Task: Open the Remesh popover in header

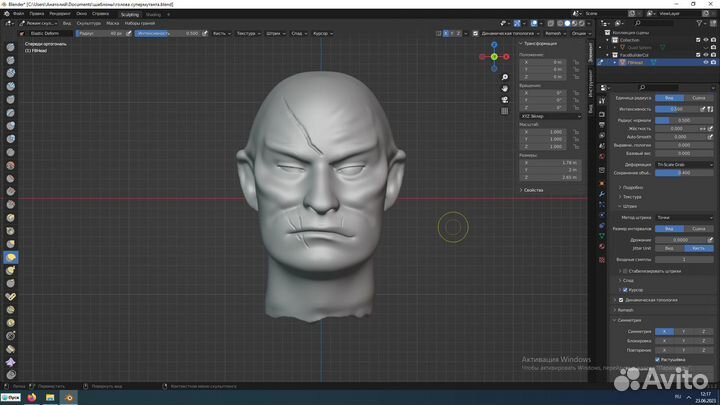Action: 555,33
